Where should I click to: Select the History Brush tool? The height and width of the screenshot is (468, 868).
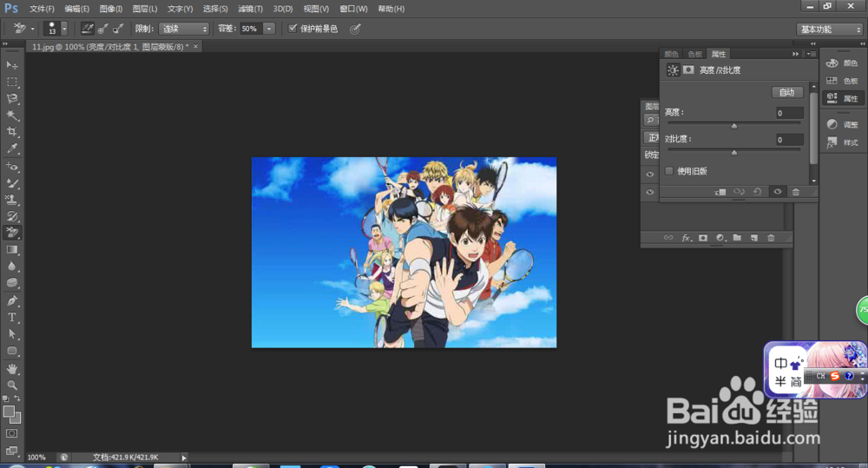(11, 216)
